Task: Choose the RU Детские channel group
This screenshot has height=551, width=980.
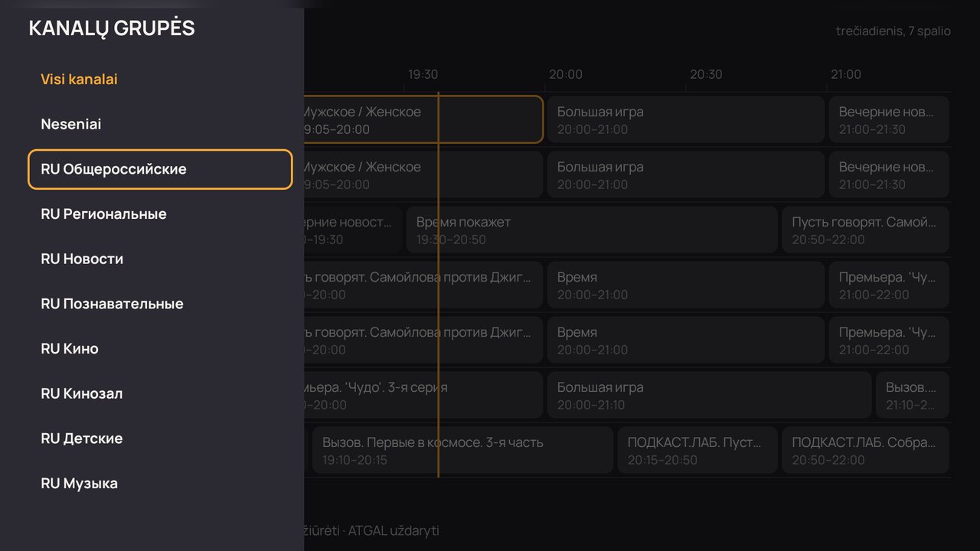Action: (x=160, y=439)
